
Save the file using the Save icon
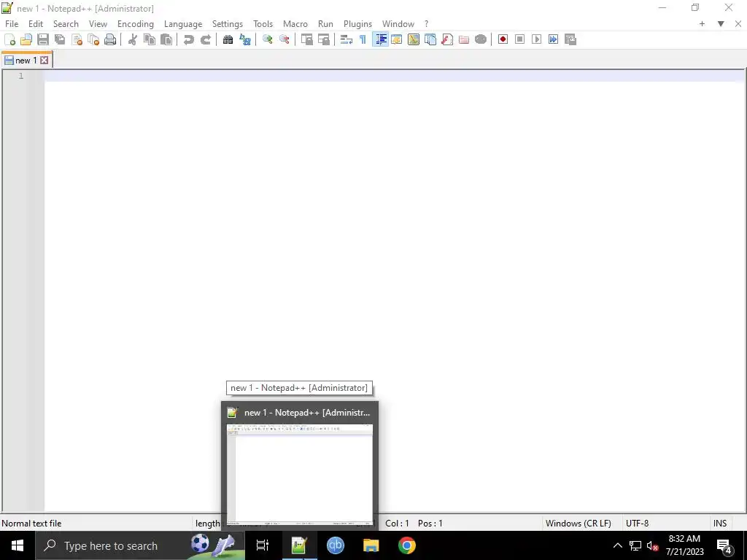(x=43, y=39)
